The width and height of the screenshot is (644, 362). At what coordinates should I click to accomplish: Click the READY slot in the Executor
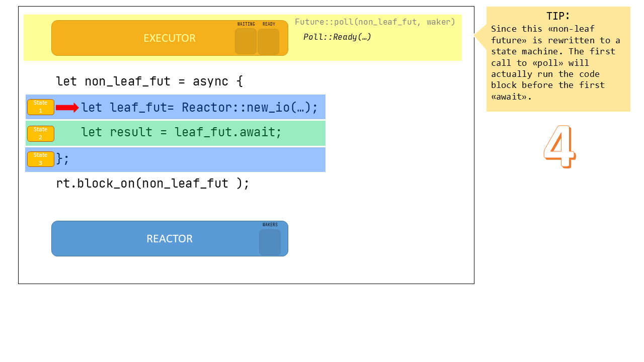[x=268, y=42]
